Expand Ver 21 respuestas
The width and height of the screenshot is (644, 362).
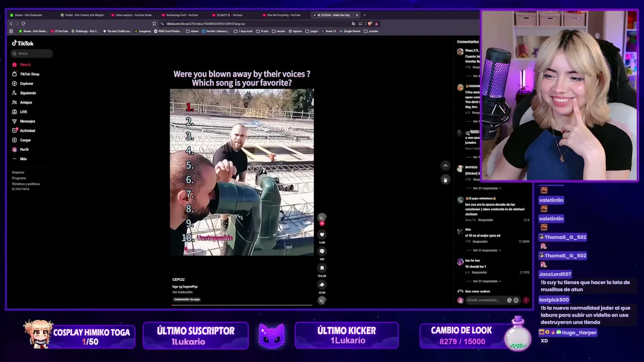(487, 281)
